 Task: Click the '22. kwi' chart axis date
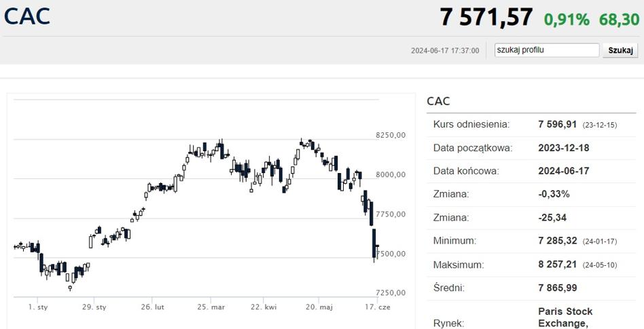[264, 307]
